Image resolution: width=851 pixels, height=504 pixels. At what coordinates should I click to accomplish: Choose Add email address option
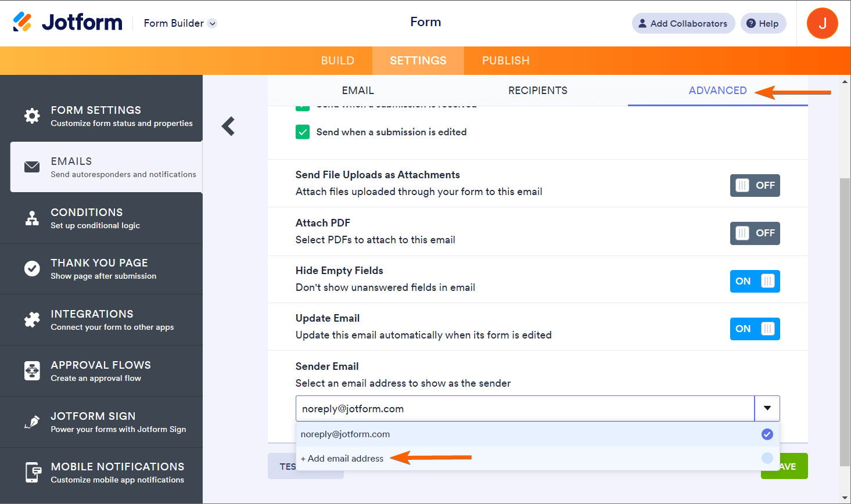click(343, 459)
